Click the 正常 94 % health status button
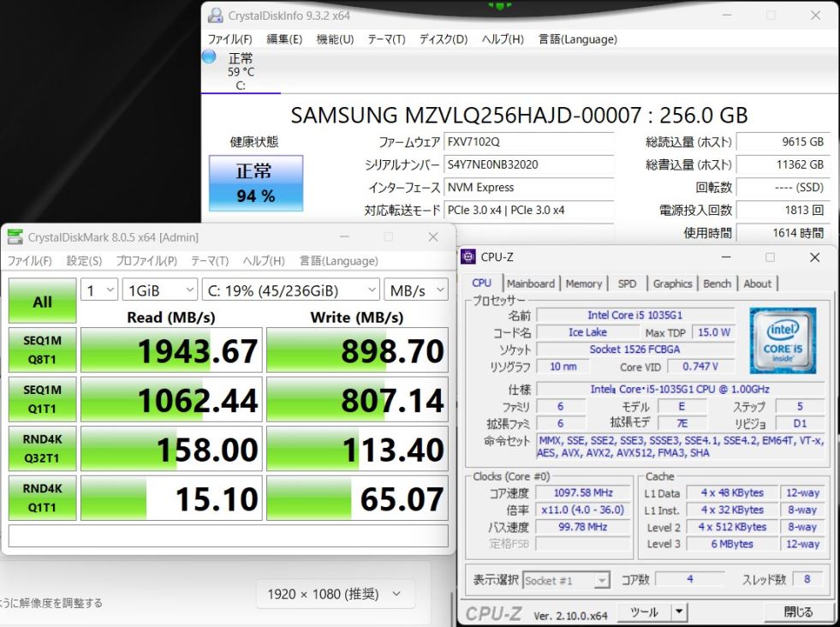 256,183
